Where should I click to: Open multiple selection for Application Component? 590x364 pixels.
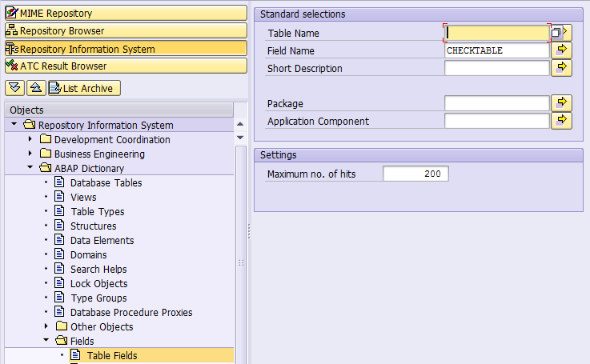561,121
